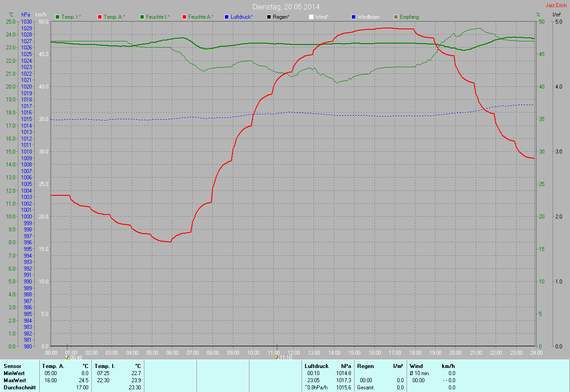Click the 18:00 tick label on the time axis
The image size is (570, 392).
[415, 352]
